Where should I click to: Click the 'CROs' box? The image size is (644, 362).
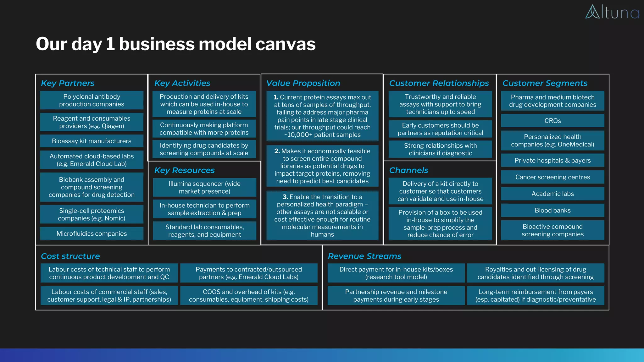tap(552, 121)
